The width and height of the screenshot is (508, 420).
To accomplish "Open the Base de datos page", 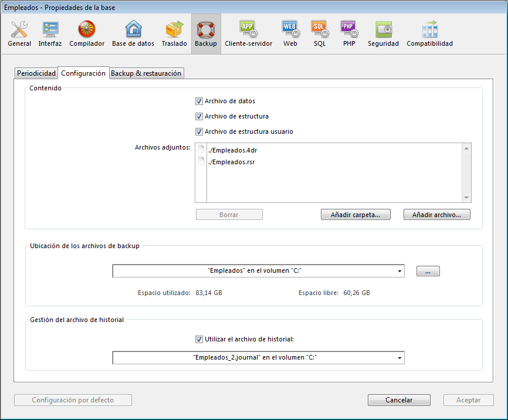I will click(133, 33).
